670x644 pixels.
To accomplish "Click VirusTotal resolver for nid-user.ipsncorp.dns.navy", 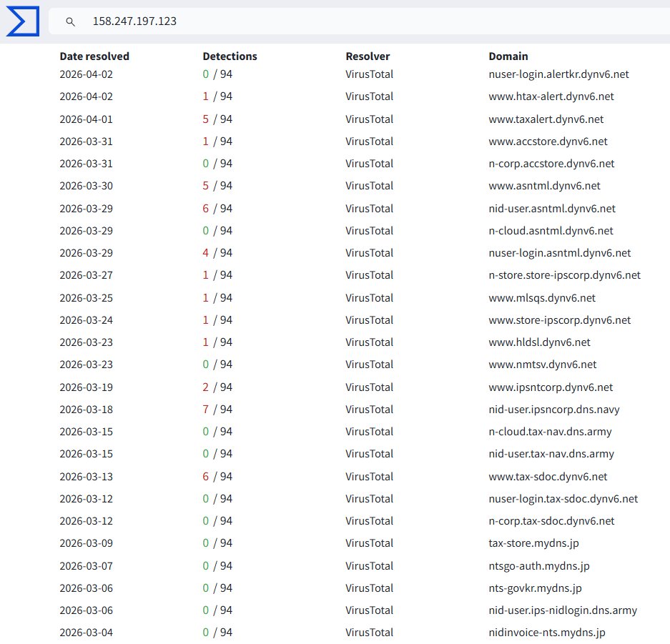I will pyautogui.click(x=369, y=409).
